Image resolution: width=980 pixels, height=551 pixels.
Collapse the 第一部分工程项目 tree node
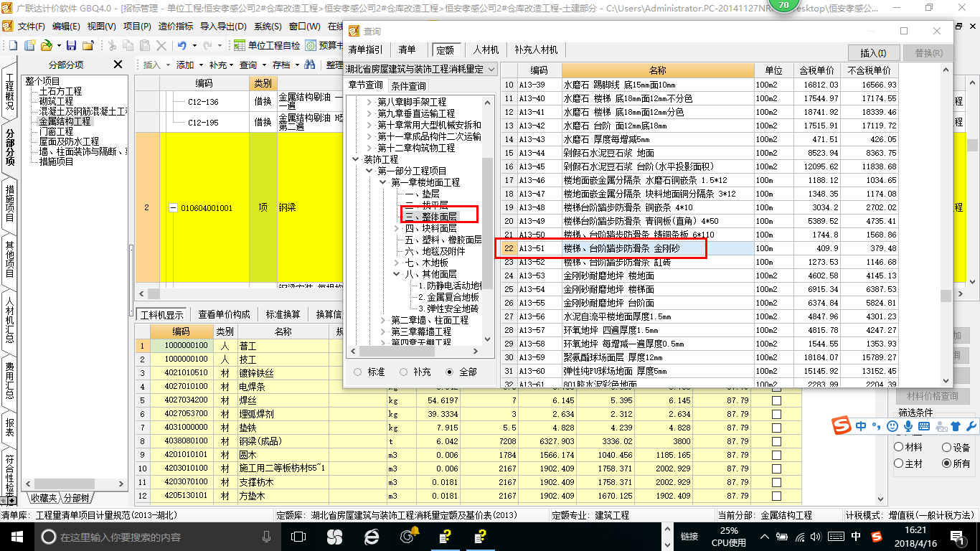point(369,171)
